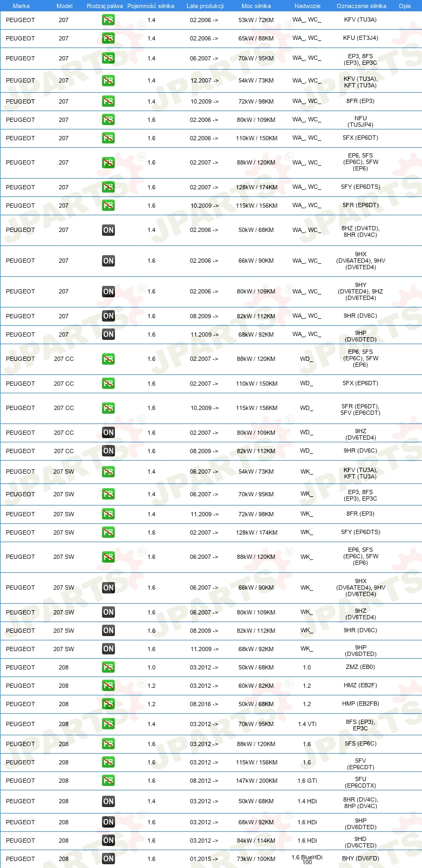
Task: Select the production date cell 01.2015 ->
Action: 204,859
